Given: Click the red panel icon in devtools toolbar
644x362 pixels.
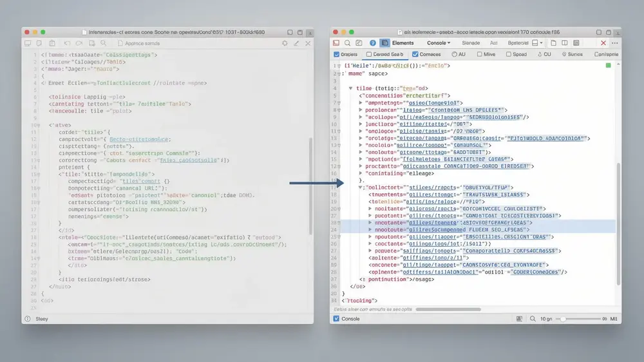Looking at the screenshot, I should [336, 43].
